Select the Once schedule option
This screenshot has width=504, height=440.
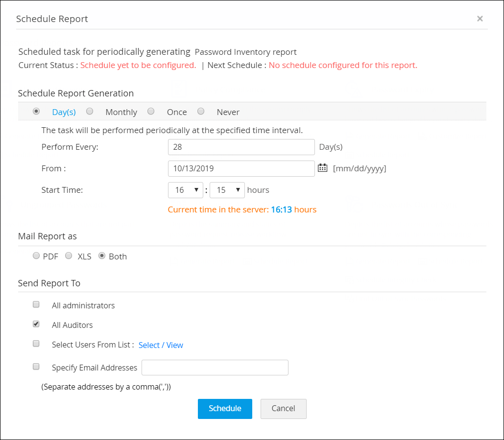click(151, 112)
